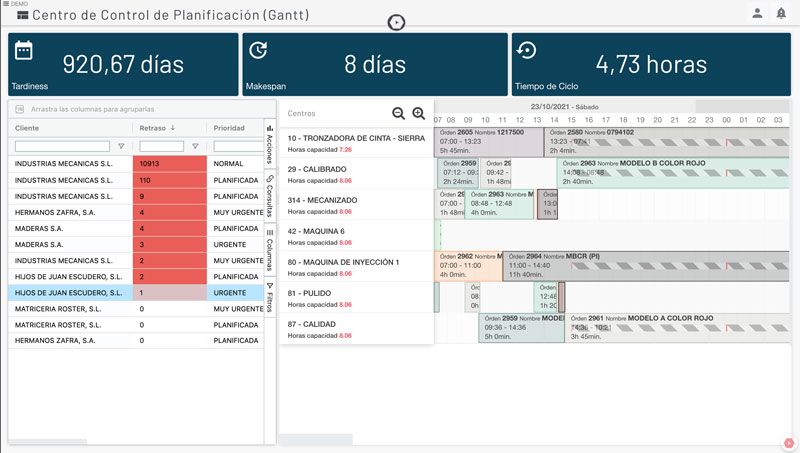Click the Tiempo de Ciclo history icon
The image size is (800, 453).
[526, 50]
